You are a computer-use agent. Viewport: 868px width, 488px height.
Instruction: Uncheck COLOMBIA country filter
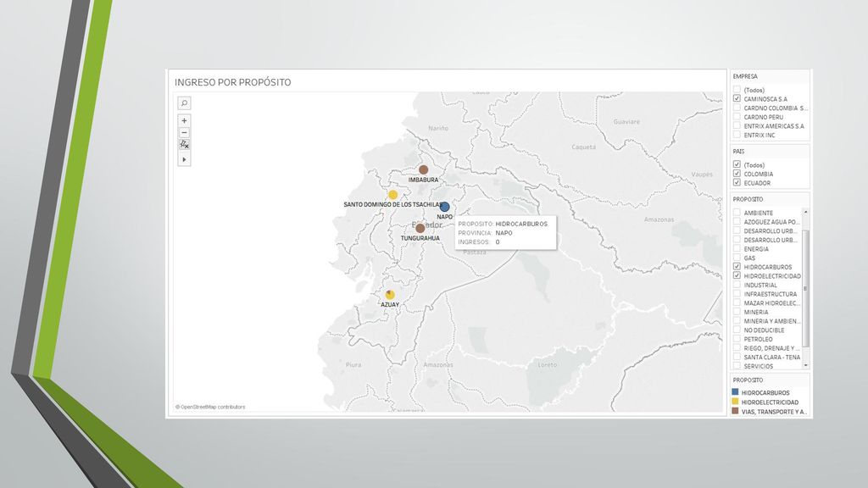pyautogui.click(x=737, y=173)
